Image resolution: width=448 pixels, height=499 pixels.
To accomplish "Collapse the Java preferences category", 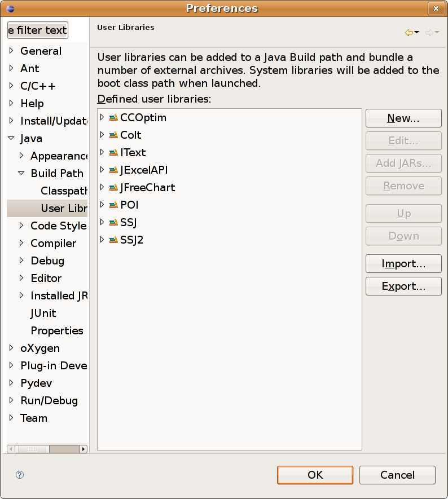I will point(11,138).
